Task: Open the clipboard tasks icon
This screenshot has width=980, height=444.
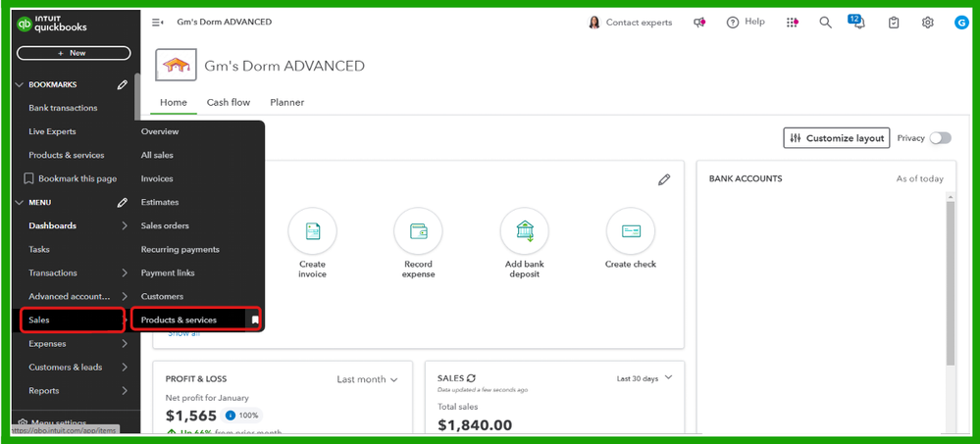Action: click(x=894, y=23)
